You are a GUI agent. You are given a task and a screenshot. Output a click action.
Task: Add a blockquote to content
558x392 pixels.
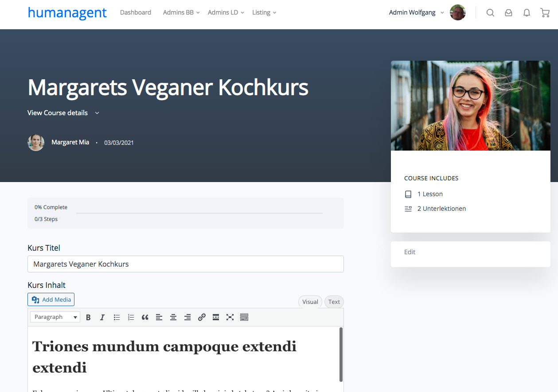click(x=145, y=317)
